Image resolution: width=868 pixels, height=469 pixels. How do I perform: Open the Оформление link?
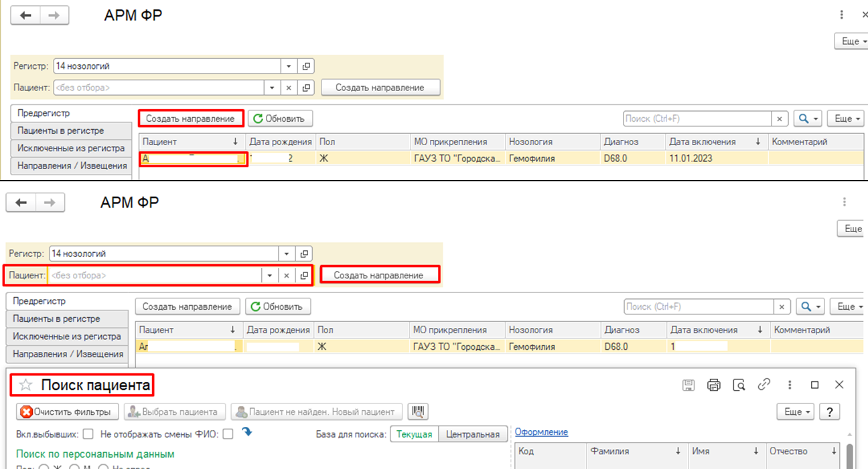click(x=541, y=432)
